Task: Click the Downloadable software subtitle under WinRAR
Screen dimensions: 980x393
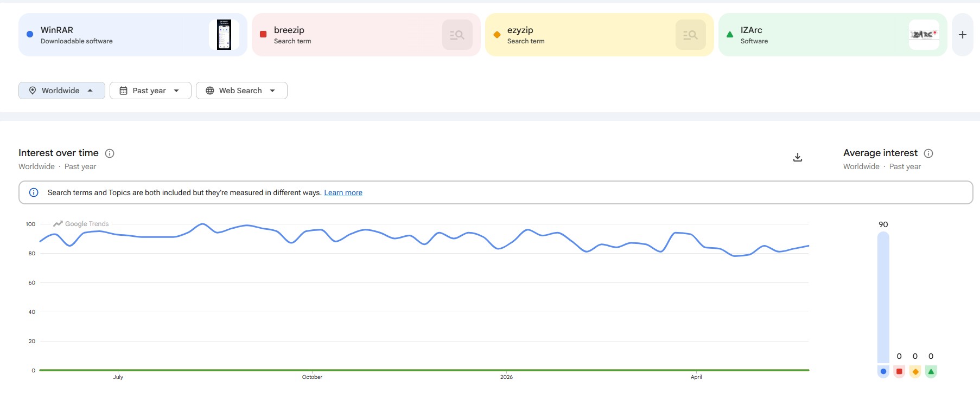Action: (77, 41)
